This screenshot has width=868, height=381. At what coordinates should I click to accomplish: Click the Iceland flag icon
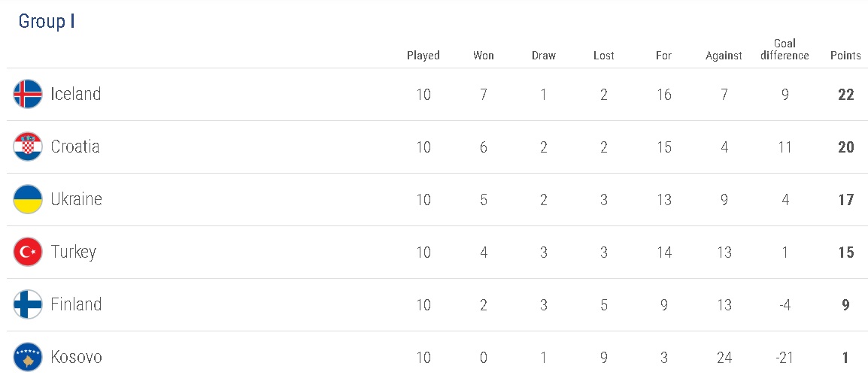pos(28,94)
